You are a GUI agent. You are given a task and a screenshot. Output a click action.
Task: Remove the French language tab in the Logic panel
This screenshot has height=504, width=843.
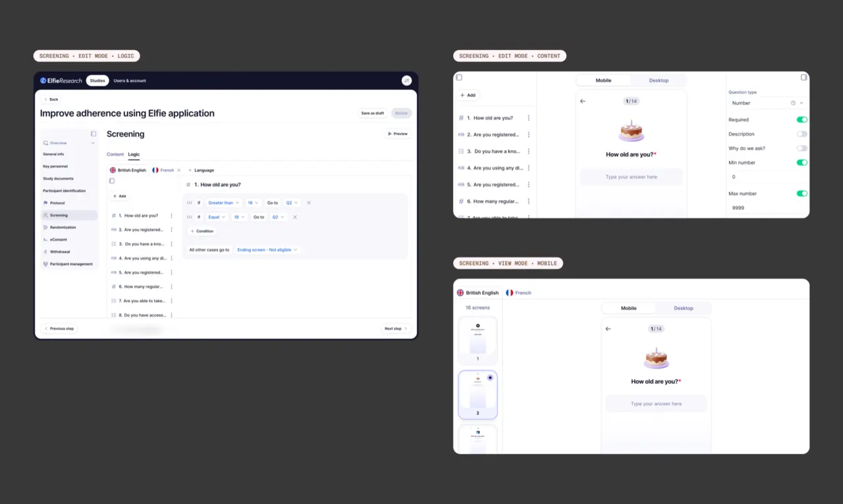179,170
